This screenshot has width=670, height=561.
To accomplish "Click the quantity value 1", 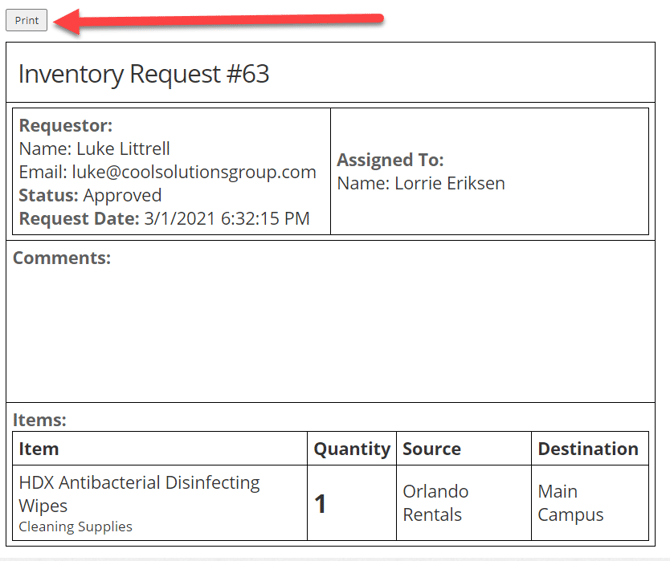I will click(x=320, y=504).
